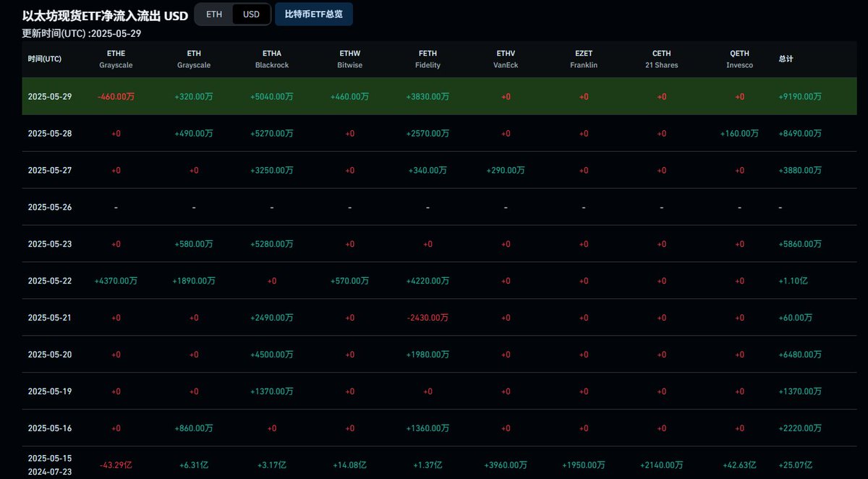Click the +4370.00万 ETHE value

116,281
